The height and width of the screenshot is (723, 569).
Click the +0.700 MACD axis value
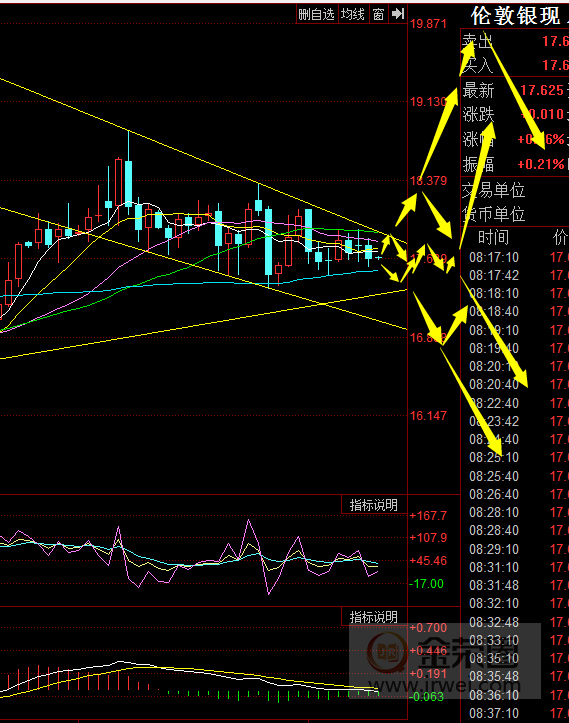pos(428,628)
